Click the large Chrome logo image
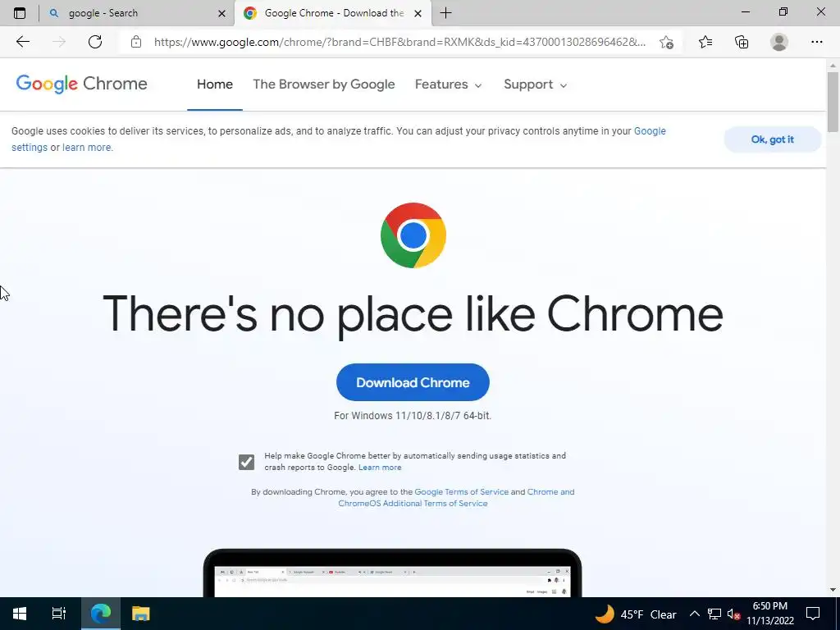The width and height of the screenshot is (840, 630). pos(413,235)
